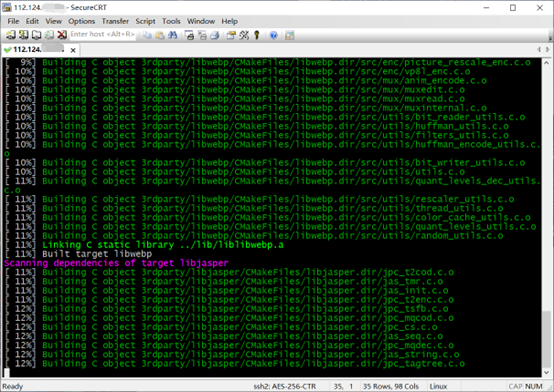Click the Copy toolbar icon

(x=147, y=35)
